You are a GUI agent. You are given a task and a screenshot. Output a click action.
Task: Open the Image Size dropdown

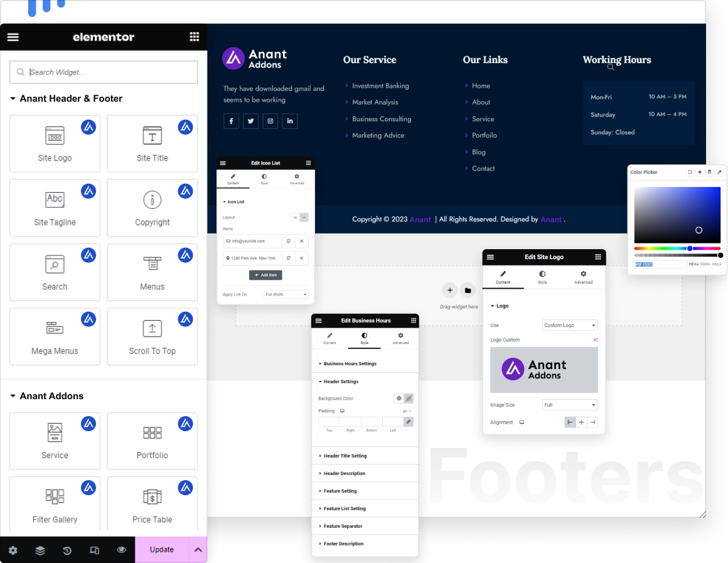[x=570, y=405]
